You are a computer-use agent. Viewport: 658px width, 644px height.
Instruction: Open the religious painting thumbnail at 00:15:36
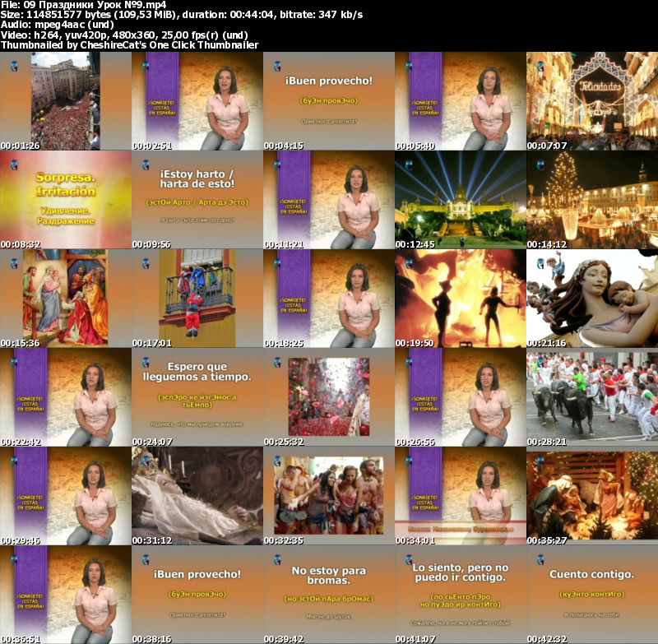tap(66, 299)
